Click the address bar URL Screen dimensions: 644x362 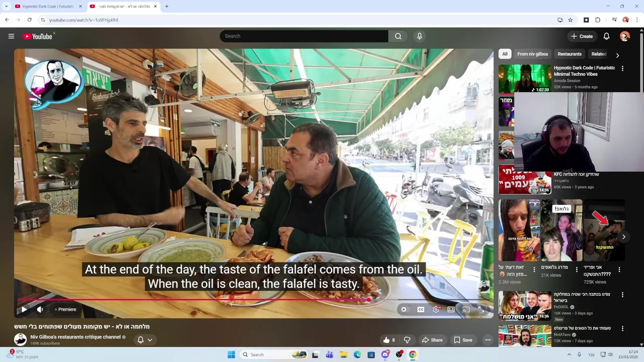pyautogui.click(x=84, y=20)
